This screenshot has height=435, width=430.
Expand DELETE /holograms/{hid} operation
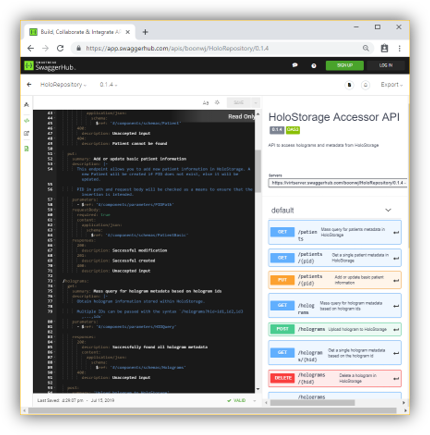click(335, 378)
